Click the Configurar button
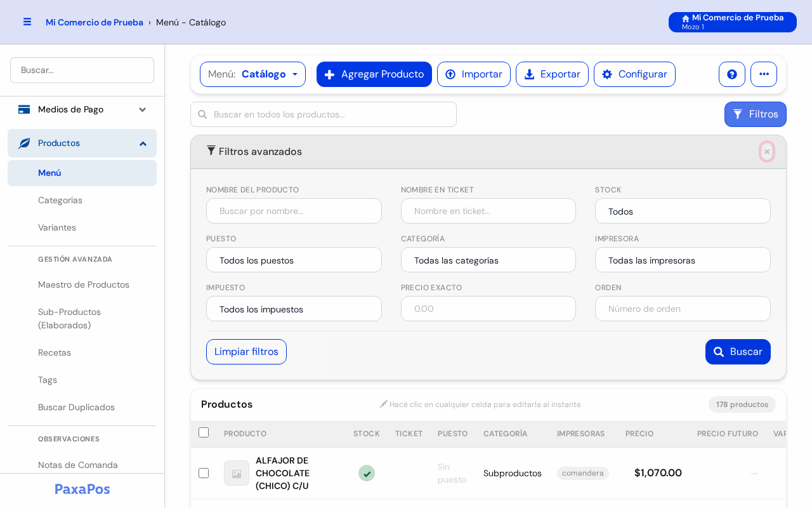The height and width of the screenshot is (508, 812). (634, 74)
